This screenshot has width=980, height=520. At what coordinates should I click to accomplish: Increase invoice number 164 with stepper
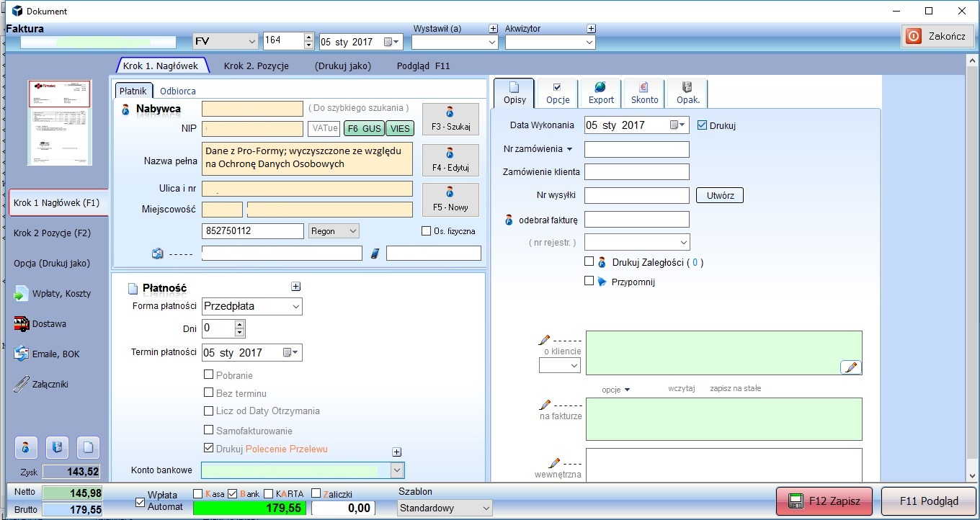[x=309, y=37]
